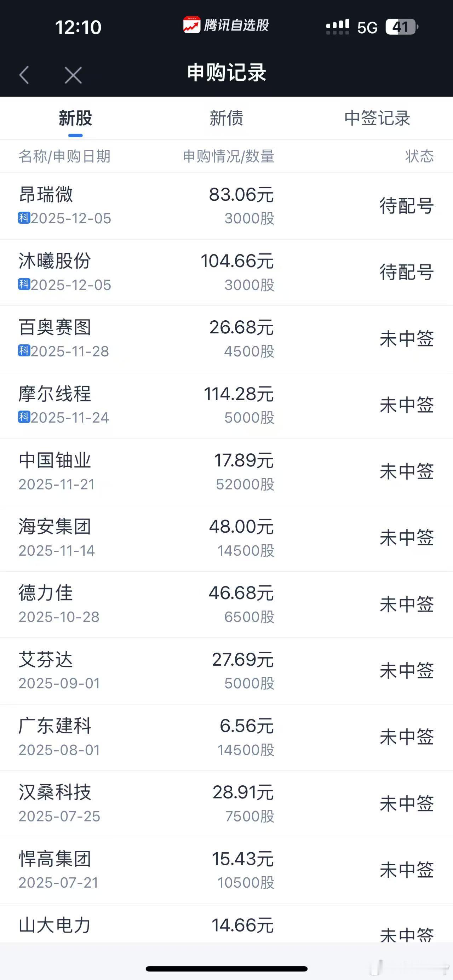Viewport: 453px width, 980px height.
Task: Tap the battery indicator in status bar
Action: (x=402, y=27)
